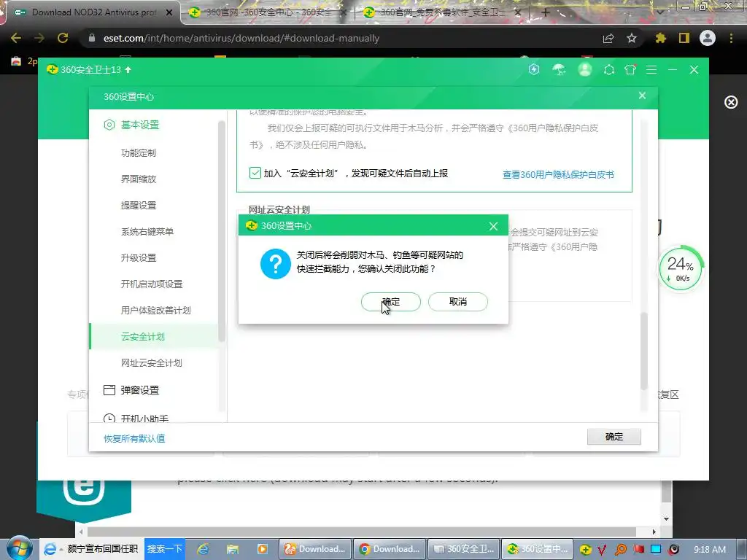Screen dimensions: 747x560
Task: Click the settings content pane scrollbar
Action: (x=644, y=351)
